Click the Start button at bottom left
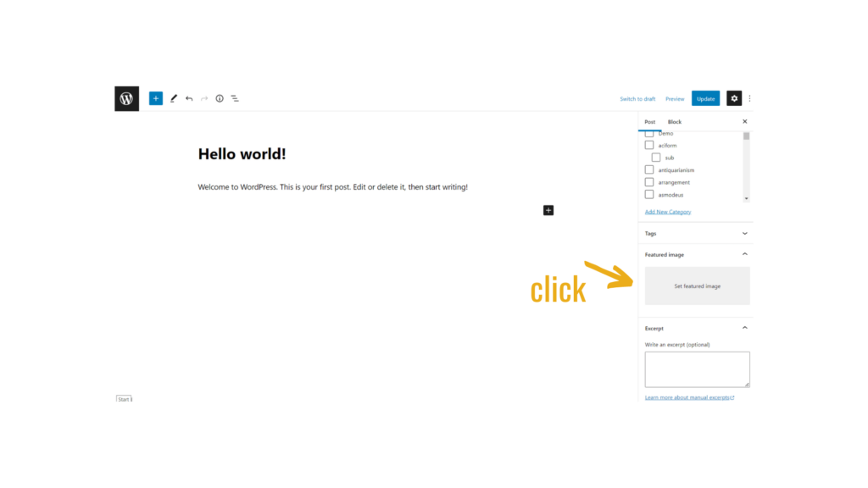The image size is (868, 488). [x=124, y=399]
